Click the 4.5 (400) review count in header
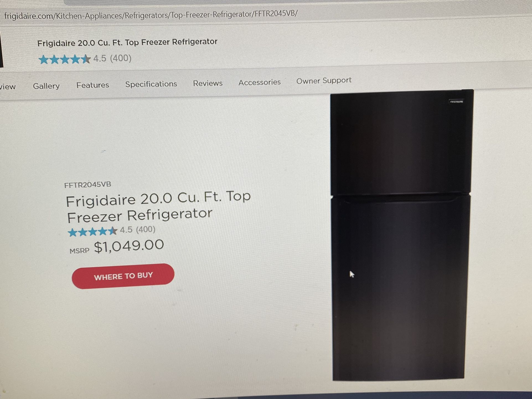 pyautogui.click(x=112, y=58)
